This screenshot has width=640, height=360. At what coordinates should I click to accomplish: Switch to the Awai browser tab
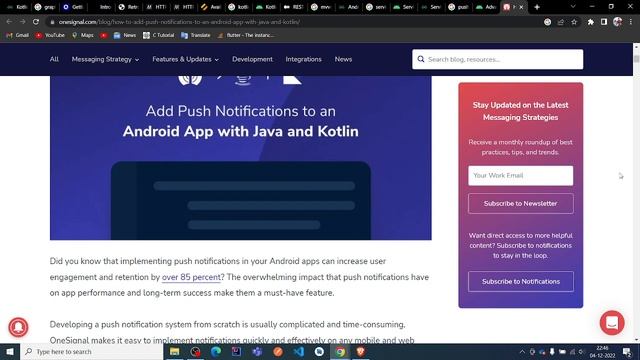pos(211,7)
